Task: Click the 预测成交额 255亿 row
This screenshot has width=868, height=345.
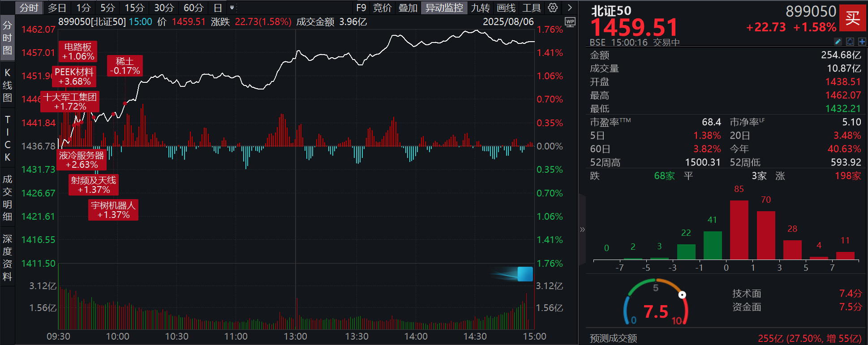Action: pos(726,338)
